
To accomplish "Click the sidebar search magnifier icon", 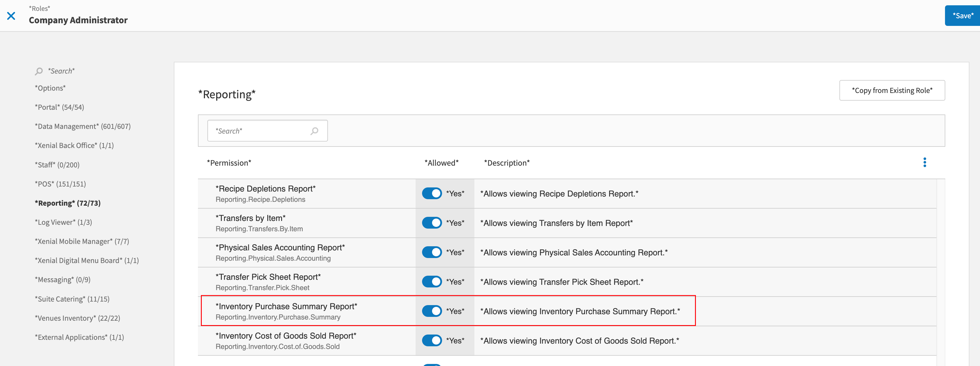I will (x=39, y=71).
